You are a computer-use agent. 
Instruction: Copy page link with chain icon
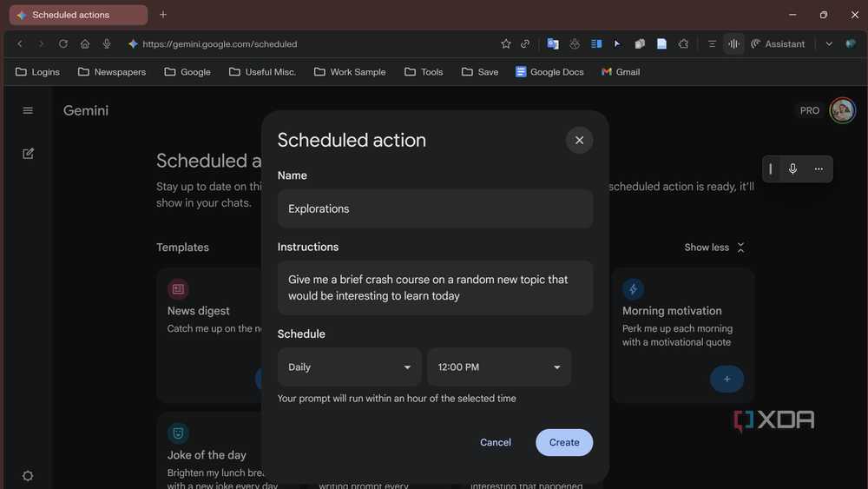(525, 43)
